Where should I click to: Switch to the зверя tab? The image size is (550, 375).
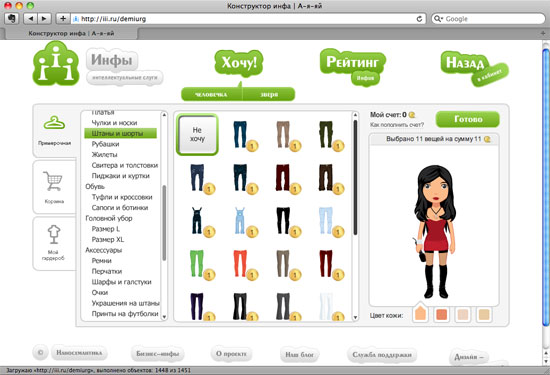[x=269, y=94]
